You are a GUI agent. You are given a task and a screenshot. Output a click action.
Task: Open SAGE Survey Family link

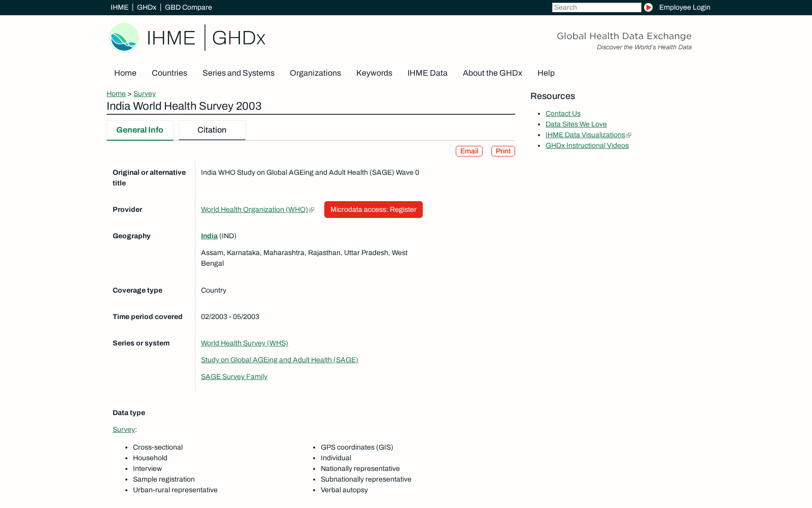pos(234,376)
